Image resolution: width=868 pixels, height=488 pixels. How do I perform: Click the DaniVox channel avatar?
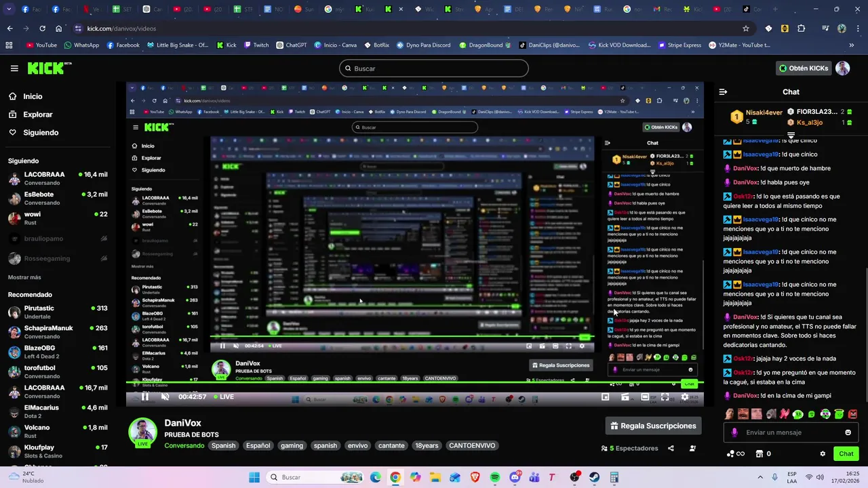[143, 432]
